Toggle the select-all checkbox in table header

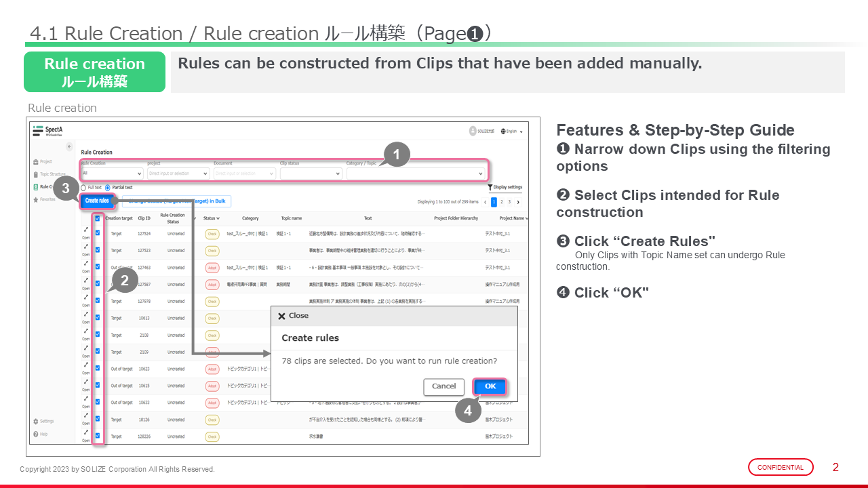coord(98,218)
